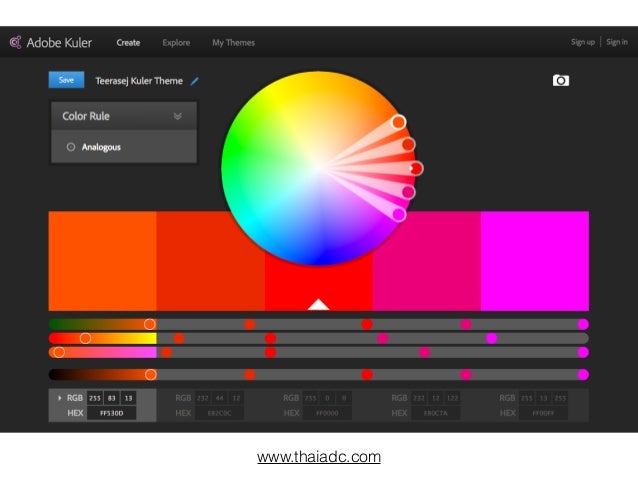The height and width of the screenshot is (479, 638).
Task: Click green channel handle for orange swatch
Action: click(85, 338)
